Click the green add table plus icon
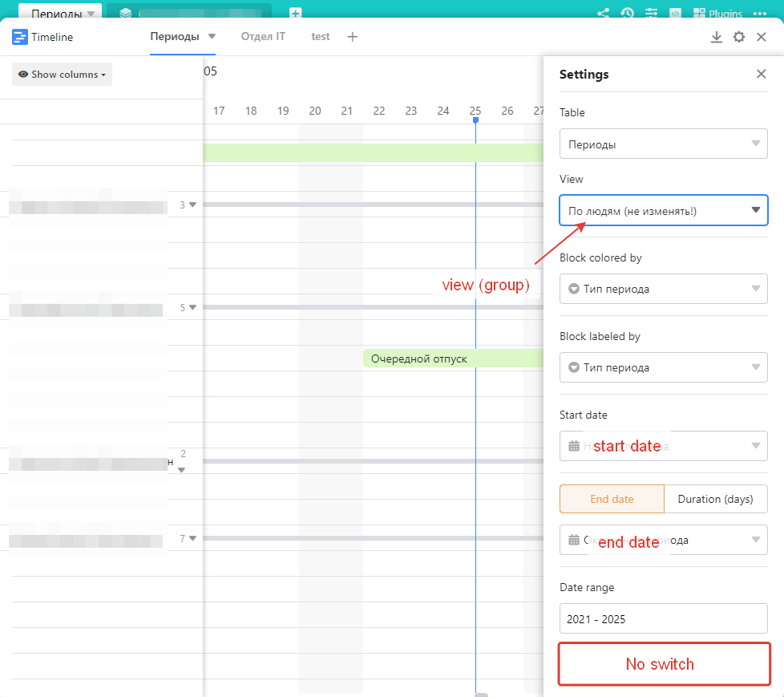Image resolution: width=784 pixels, height=697 pixels. click(x=296, y=14)
